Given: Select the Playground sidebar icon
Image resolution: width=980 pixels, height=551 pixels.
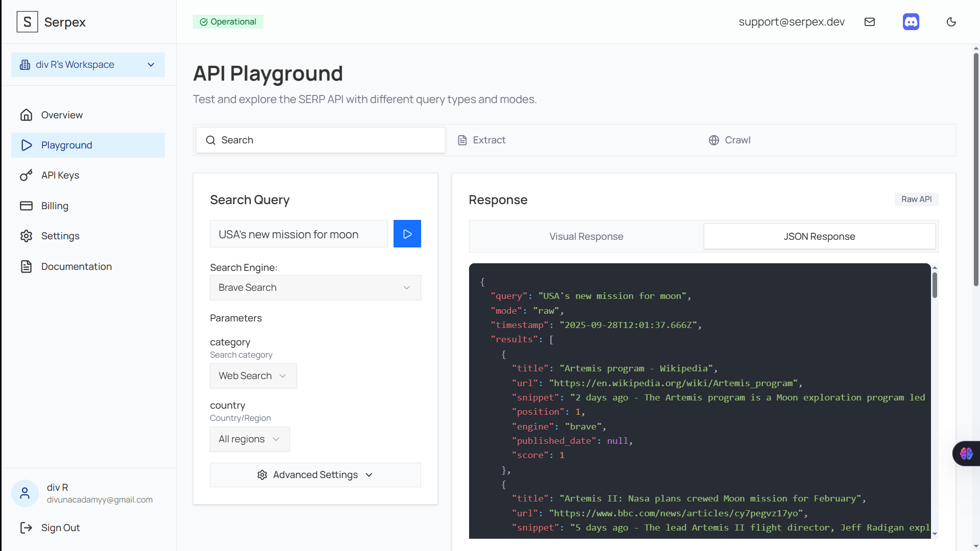Looking at the screenshot, I should [x=27, y=145].
